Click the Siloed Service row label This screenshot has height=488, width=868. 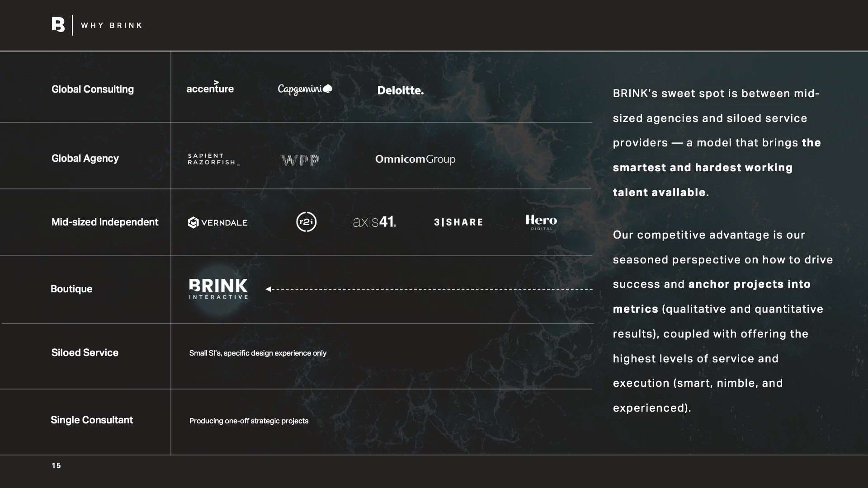click(85, 353)
